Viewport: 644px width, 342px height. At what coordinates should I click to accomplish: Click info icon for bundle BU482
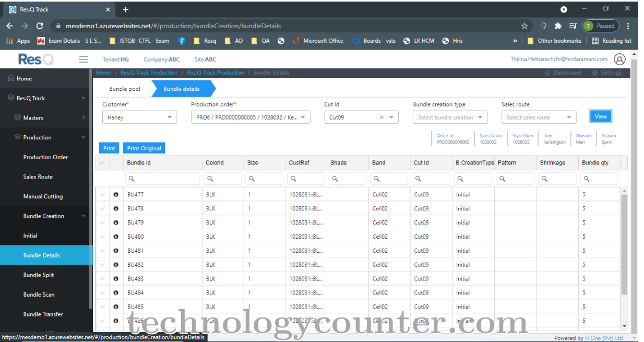116,265
